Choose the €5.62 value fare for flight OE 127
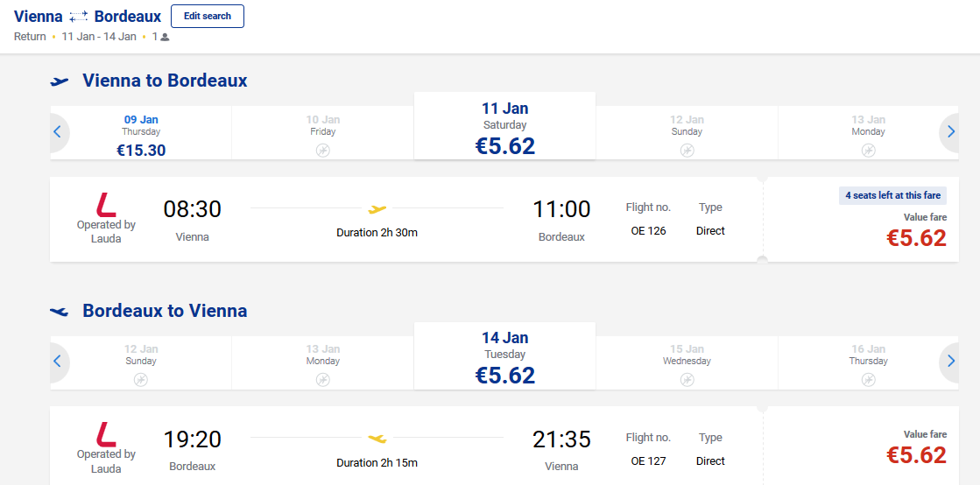The height and width of the screenshot is (485, 980). coord(917,455)
